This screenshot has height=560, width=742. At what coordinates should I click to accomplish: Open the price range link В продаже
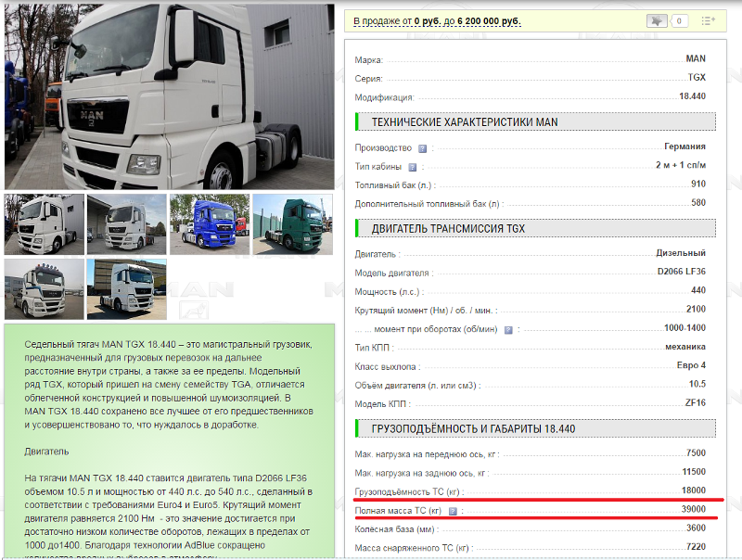[x=437, y=21]
